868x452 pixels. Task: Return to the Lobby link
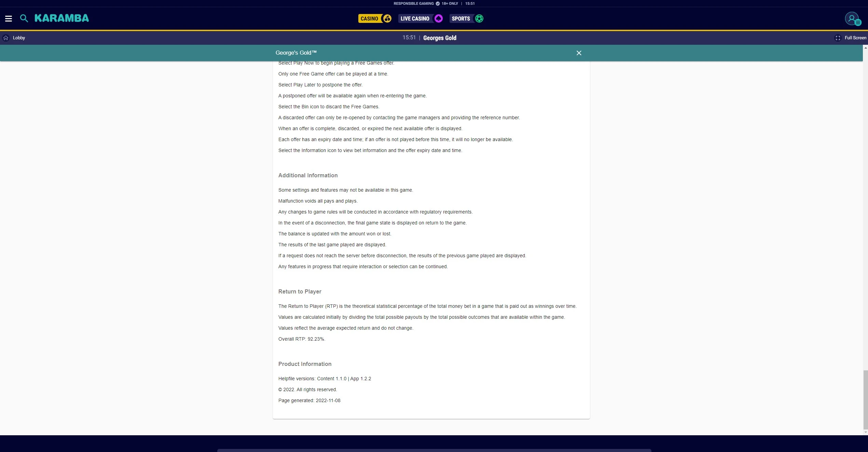(x=19, y=38)
